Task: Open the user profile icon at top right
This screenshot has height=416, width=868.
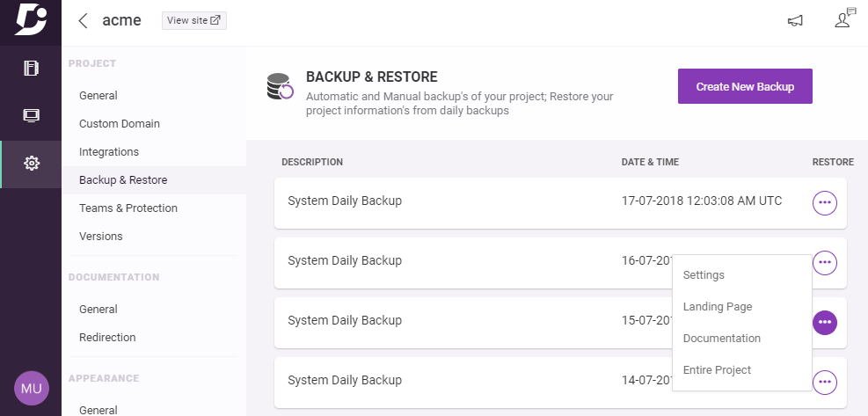Action: coord(843,19)
